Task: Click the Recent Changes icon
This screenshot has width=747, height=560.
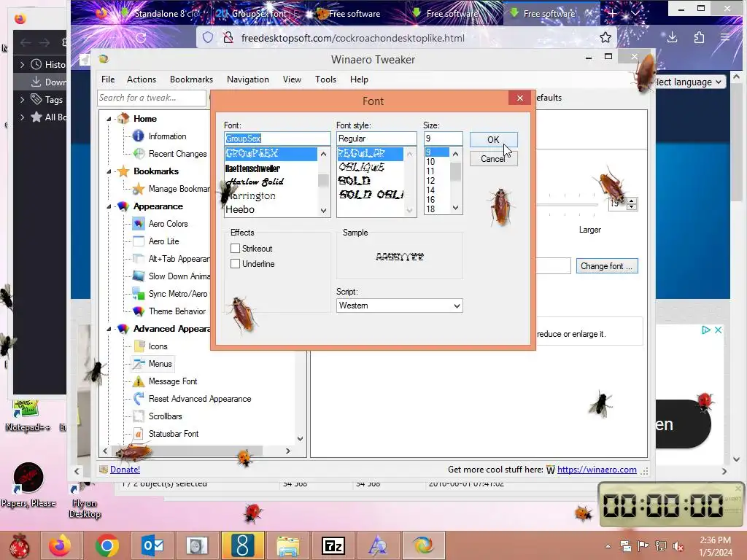Action: tap(139, 154)
